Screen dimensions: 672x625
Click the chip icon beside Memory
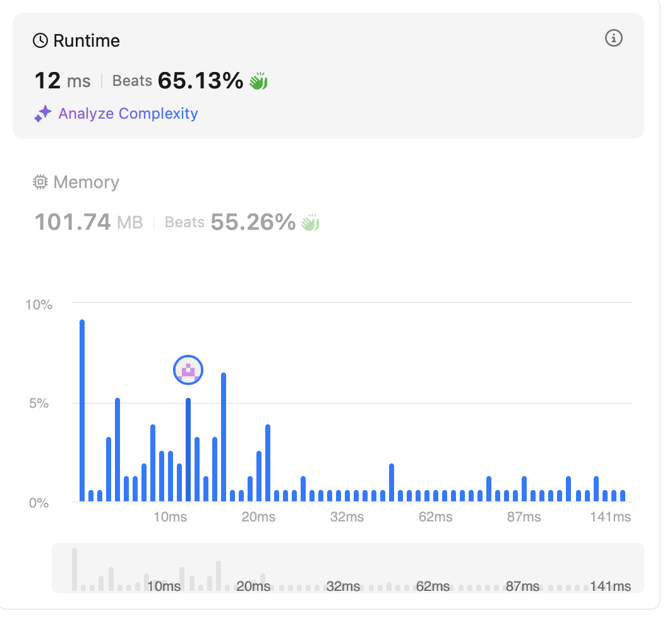40,182
